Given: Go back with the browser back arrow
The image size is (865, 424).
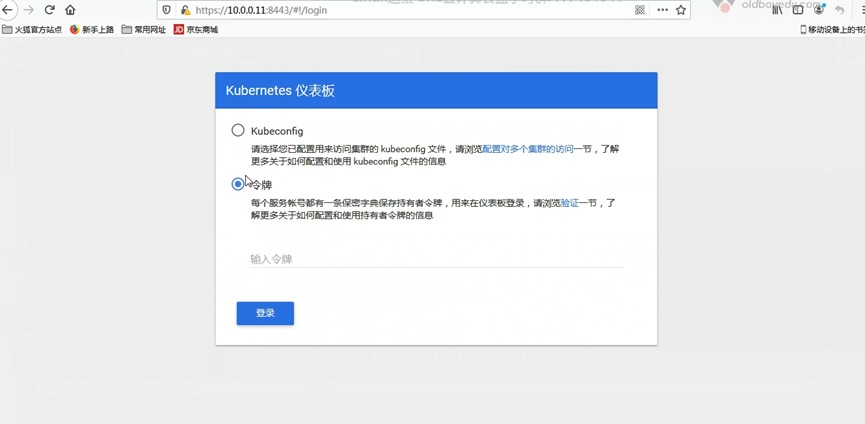Looking at the screenshot, I should click(x=7, y=10).
